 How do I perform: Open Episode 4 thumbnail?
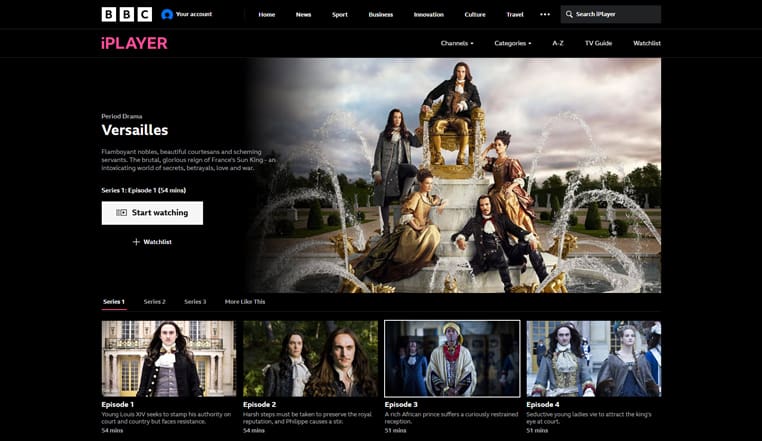point(593,359)
